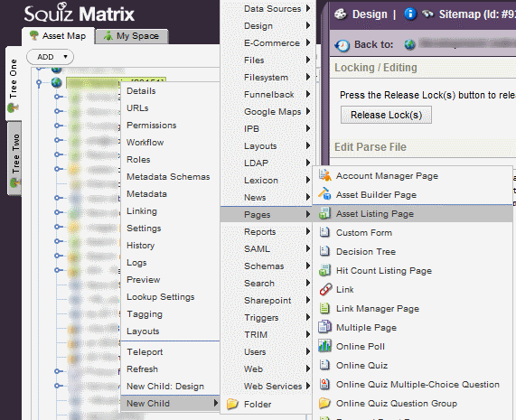Click the binoculars icon beside Sitemap
This screenshot has height=420, width=516.
(427, 14)
